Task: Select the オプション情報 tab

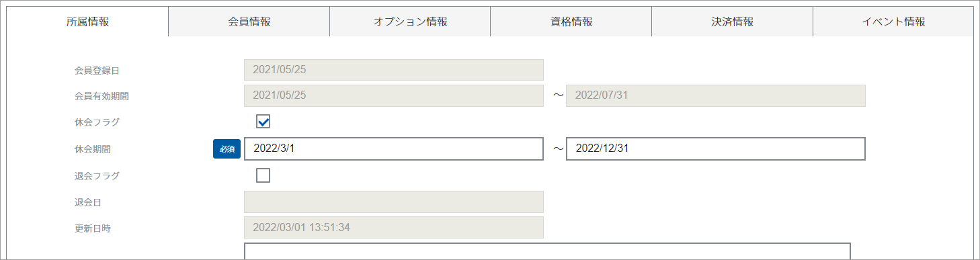Action: pyautogui.click(x=410, y=21)
